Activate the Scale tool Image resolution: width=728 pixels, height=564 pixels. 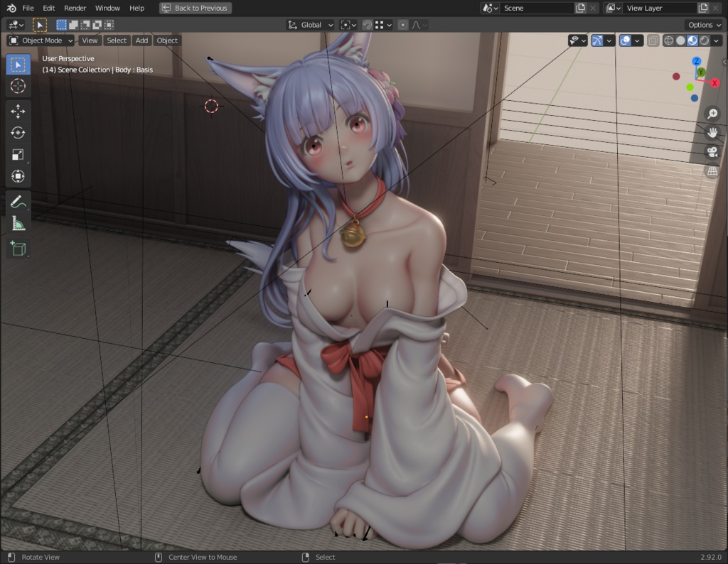pyautogui.click(x=18, y=154)
